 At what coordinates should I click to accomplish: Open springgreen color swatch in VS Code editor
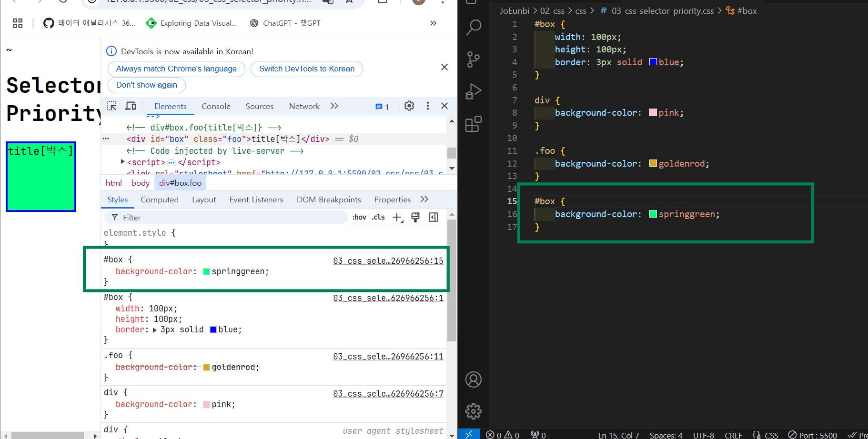tap(653, 214)
